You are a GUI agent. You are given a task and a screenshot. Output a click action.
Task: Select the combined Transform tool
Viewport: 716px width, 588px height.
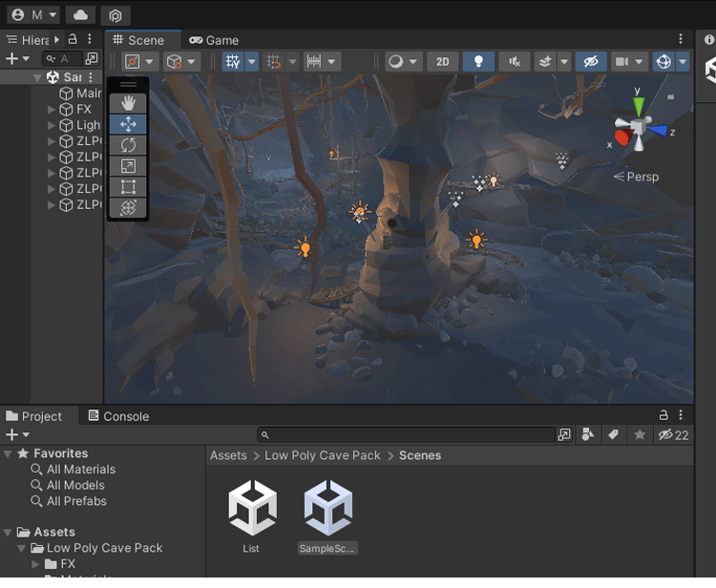click(128, 208)
